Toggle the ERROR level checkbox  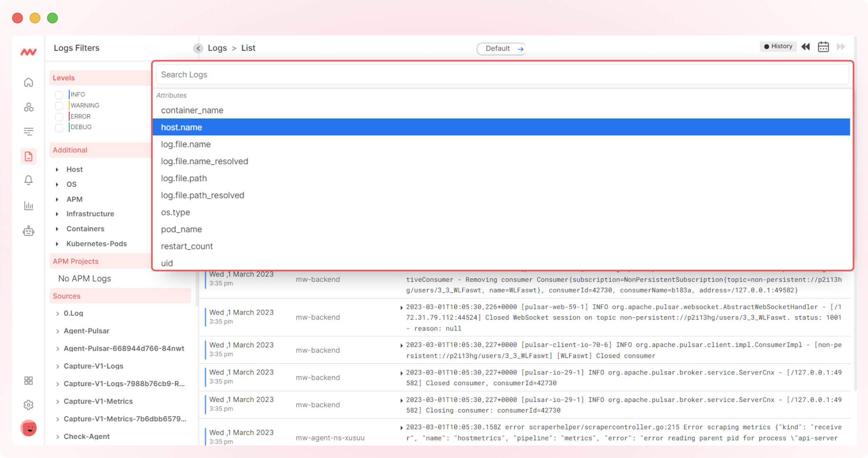point(59,117)
